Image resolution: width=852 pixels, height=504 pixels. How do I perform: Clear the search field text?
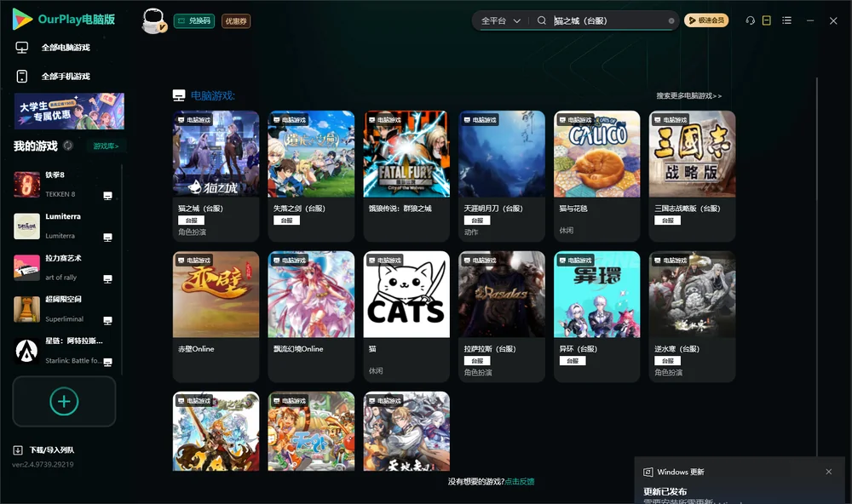click(x=671, y=21)
